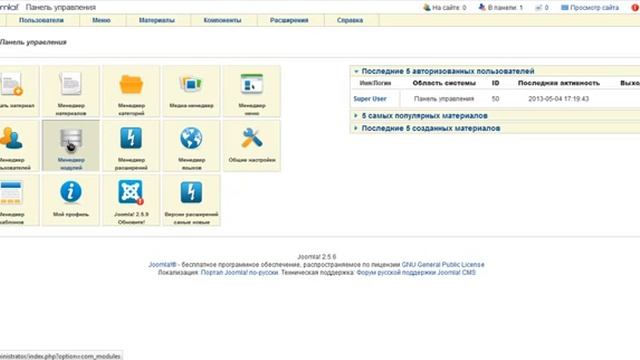Open the Super User link
640x360 pixels.
click(x=370, y=99)
